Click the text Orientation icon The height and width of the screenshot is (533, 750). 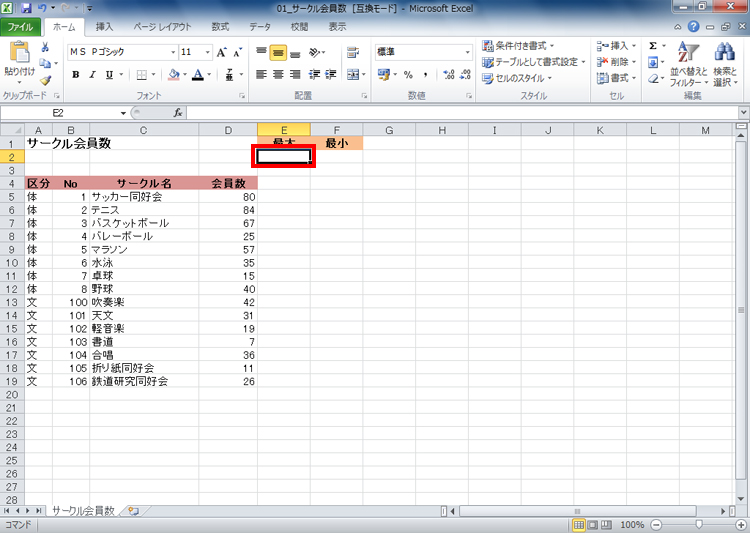coord(316,52)
